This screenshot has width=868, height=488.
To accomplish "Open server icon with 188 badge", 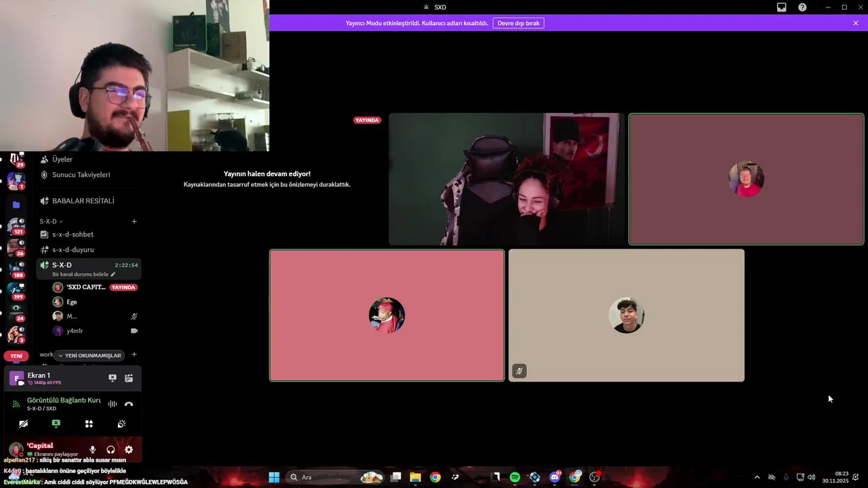I will 16,270.
